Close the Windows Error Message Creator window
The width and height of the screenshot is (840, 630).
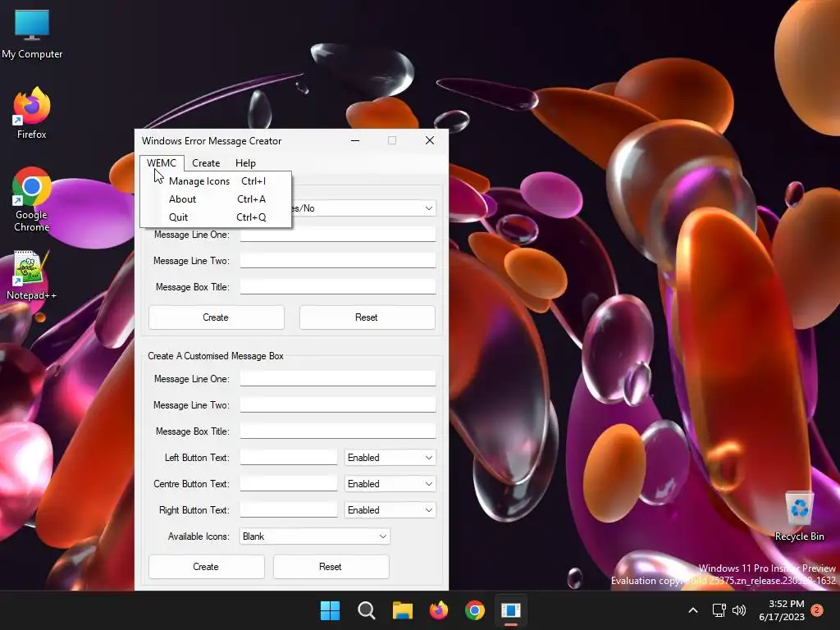coord(430,140)
